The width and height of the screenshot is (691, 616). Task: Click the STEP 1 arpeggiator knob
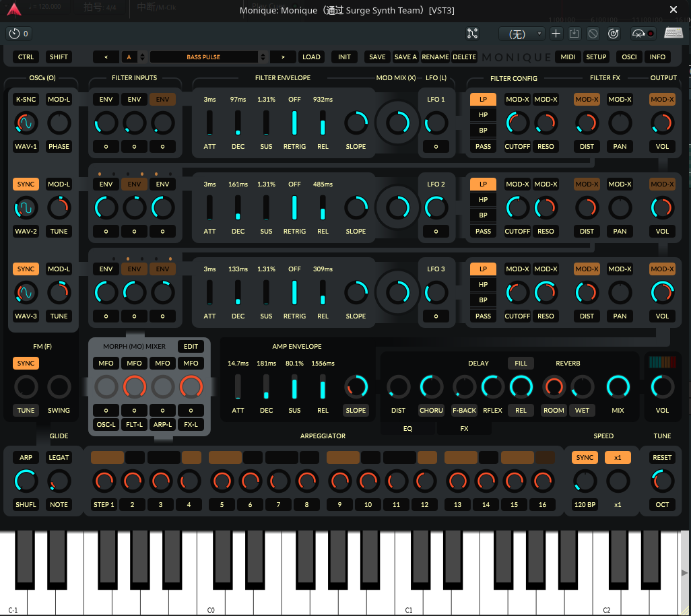click(104, 481)
